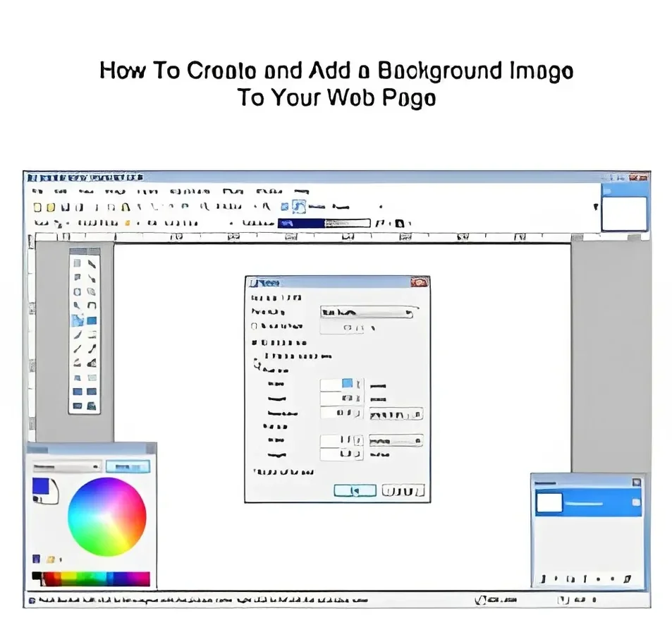The image size is (672, 635).
Task: Confirm the dialog with the blue highlighted button
Action: click(x=355, y=490)
